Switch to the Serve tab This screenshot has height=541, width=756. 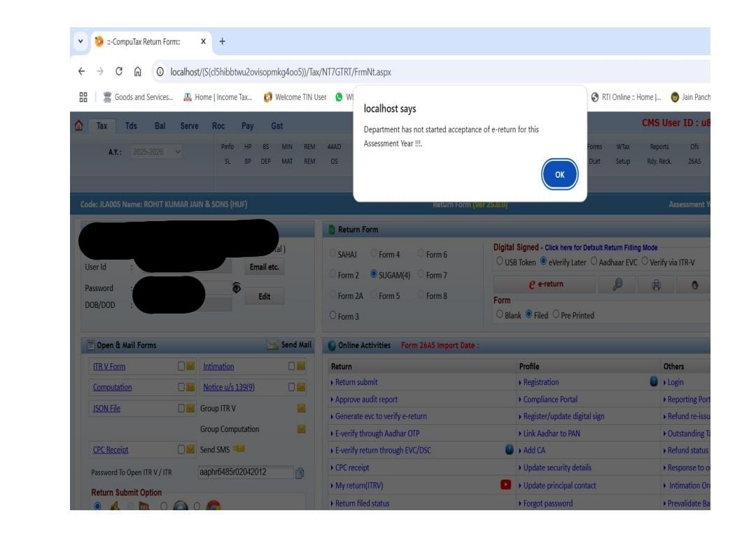coord(190,126)
